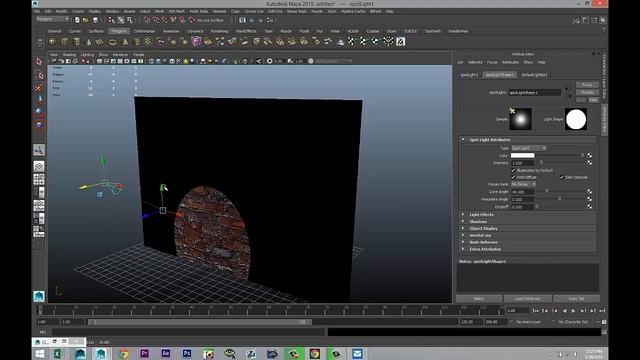Uncheck Emit Specular checkbox
This screenshot has width=640, height=360.
(562, 177)
